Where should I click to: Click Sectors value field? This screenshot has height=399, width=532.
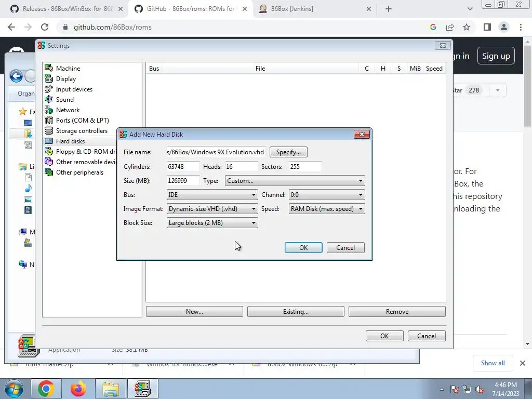click(305, 167)
